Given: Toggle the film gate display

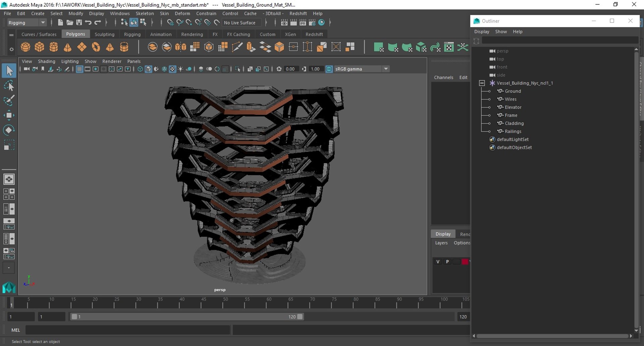Looking at the screenshot, I should (x=88, y=69).
